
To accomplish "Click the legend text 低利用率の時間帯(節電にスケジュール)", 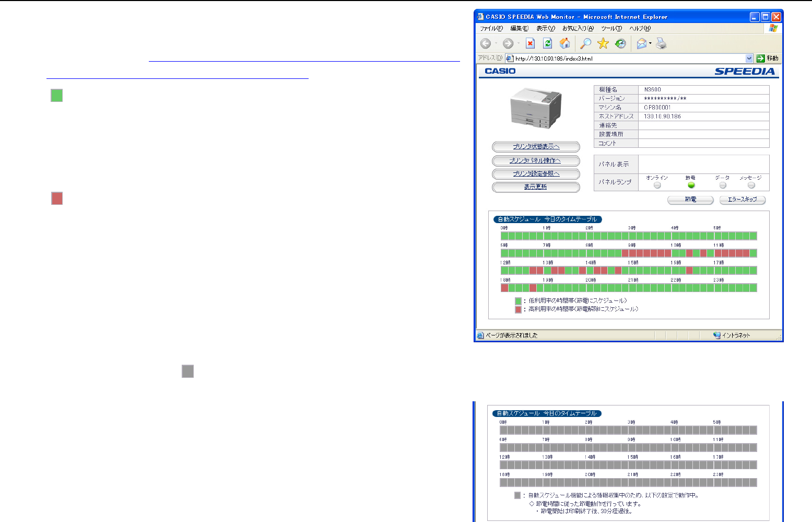I will click(x=578, y=301).
